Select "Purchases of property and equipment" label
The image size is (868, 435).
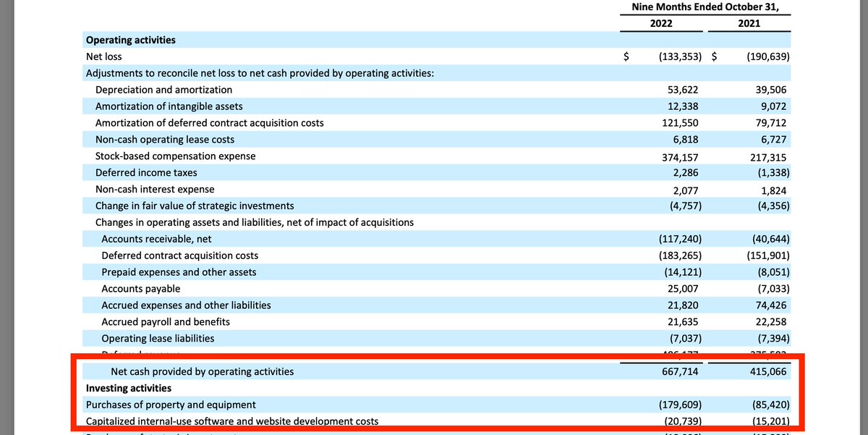171,405
